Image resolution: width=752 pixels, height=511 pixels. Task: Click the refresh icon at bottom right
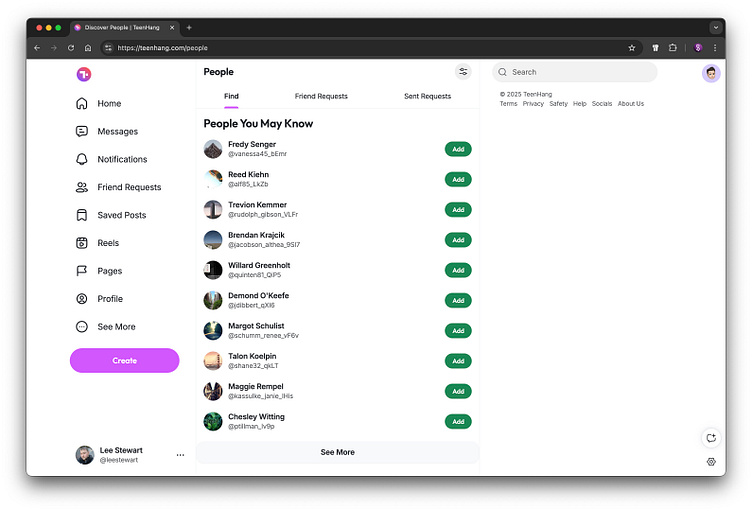tap(711, 437)
